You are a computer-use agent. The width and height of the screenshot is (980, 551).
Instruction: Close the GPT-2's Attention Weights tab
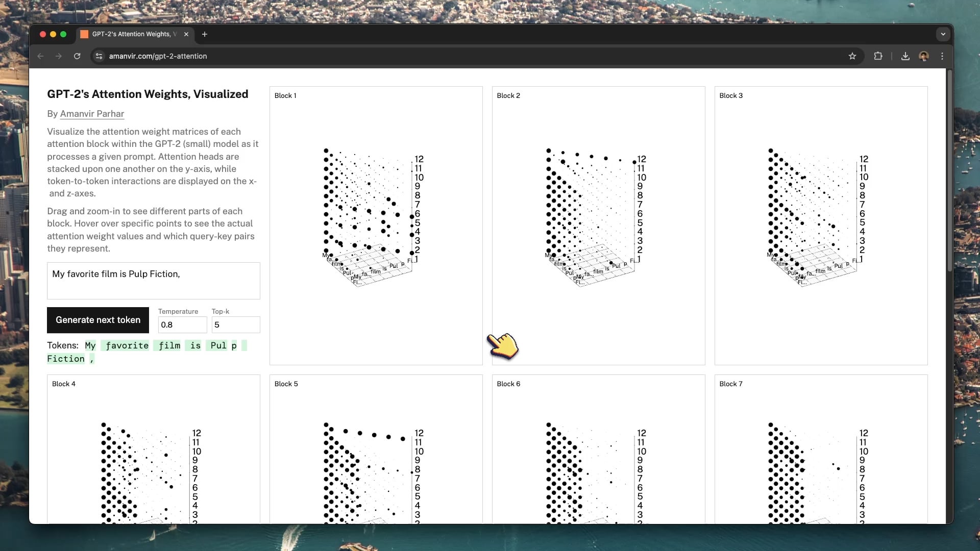click(186, 34)
